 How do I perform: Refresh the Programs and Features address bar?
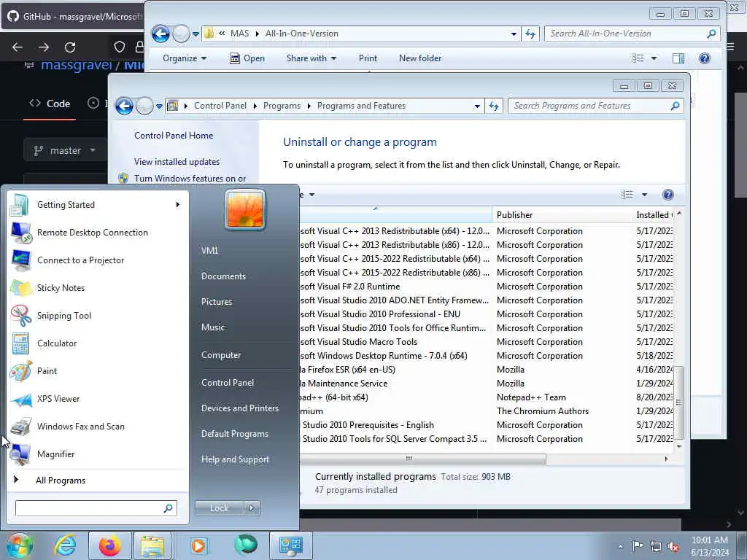pos(494,106)
